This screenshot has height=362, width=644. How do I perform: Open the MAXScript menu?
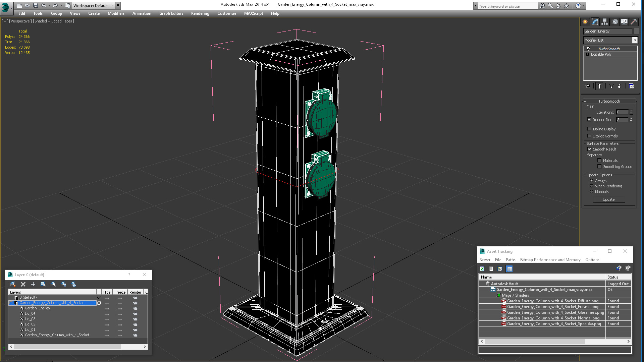(254, 13)
